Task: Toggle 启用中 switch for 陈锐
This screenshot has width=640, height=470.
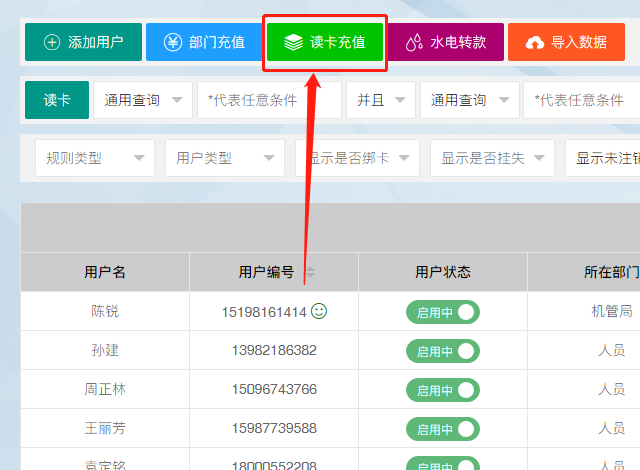Action: click(x=442, y=312)
